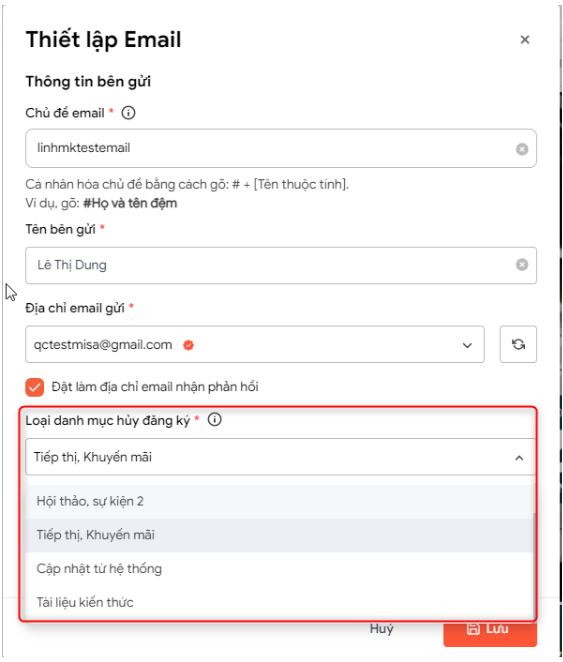Uncheck Đặt làm địa chỉ email nhận phản hồi
The height and width of the screenshot is (662, 563).
(x=35, y=387)
